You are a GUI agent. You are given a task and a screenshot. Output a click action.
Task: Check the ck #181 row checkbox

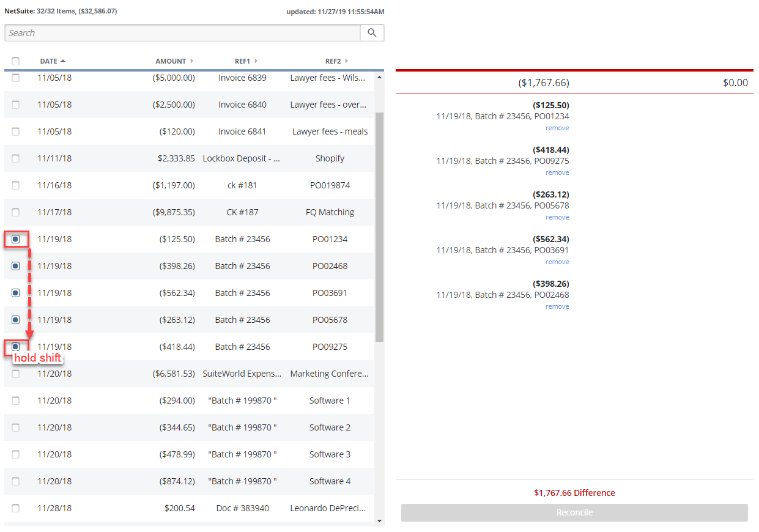16,185
